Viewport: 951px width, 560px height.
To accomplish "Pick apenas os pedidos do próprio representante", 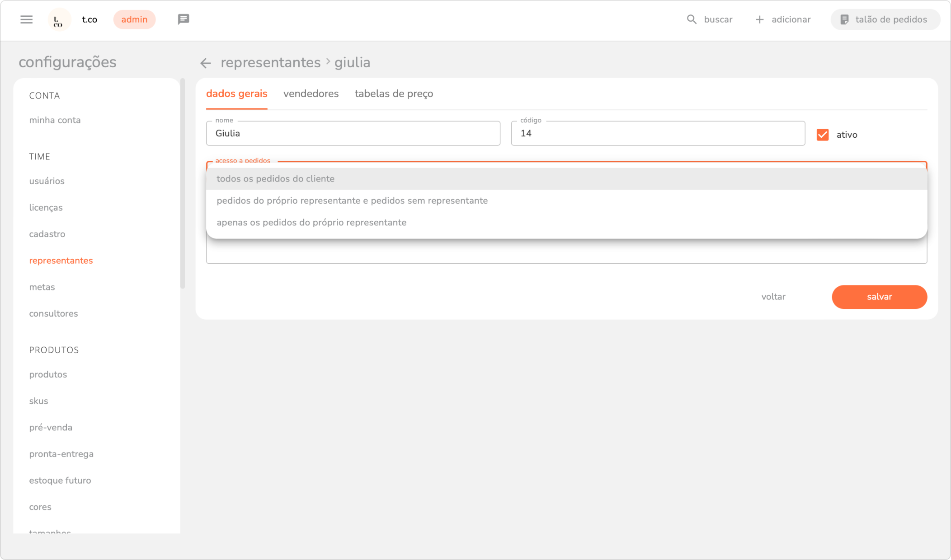I will (x=311, y=223).
